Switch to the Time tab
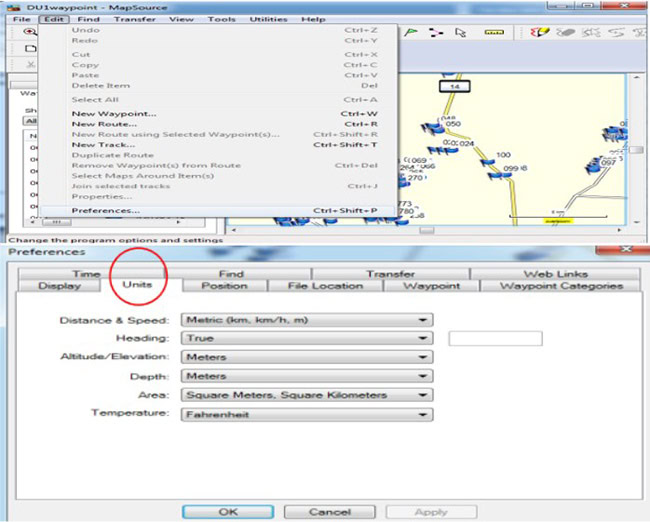The image size is (650, 522). pos(86,274)
